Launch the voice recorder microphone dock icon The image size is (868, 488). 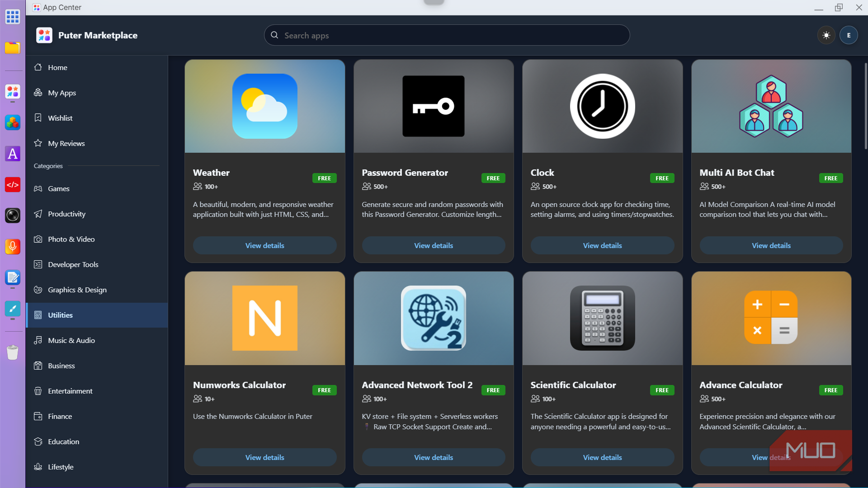tap(13, 246)
